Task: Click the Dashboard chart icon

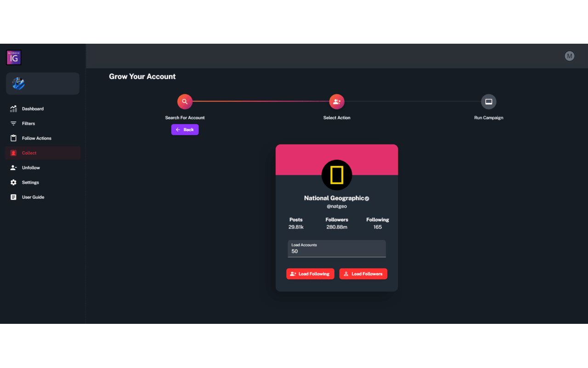Action: (13, 109)
